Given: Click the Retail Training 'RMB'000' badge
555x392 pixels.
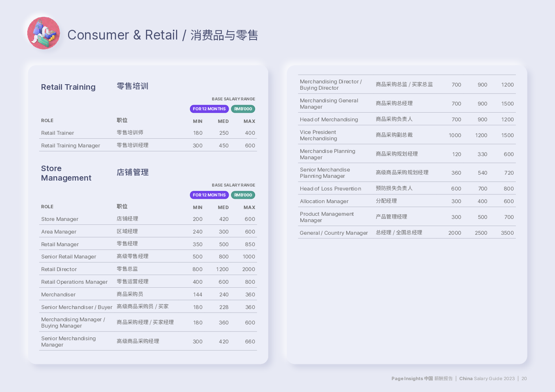Looking at the screenshot, I should click(243, 109).
